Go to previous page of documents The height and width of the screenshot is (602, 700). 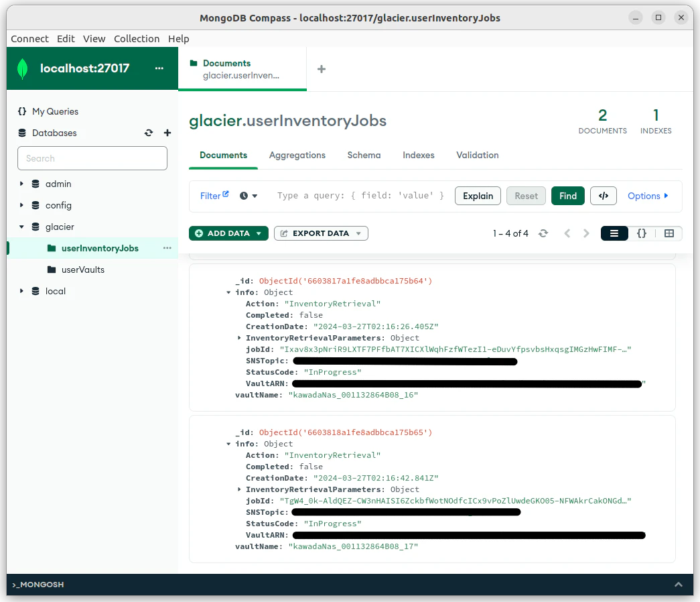[567, 233]
